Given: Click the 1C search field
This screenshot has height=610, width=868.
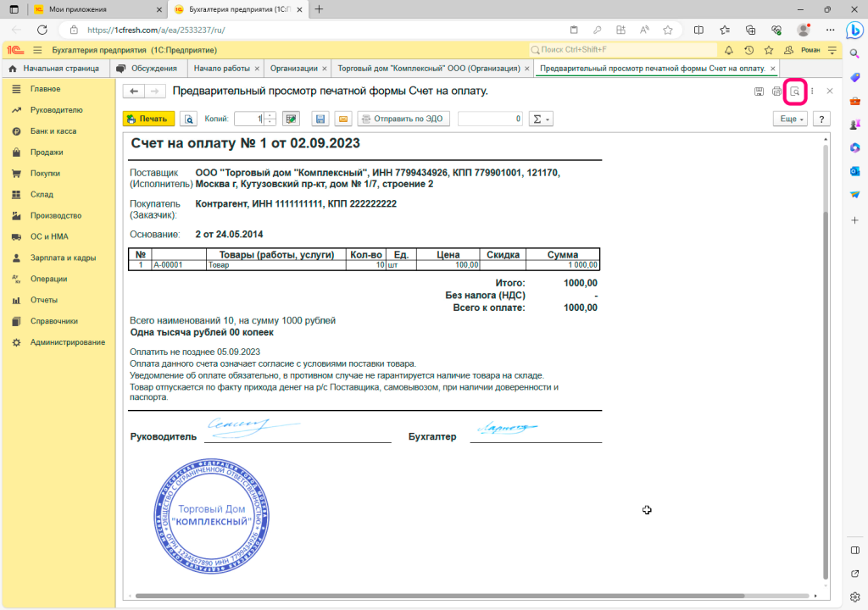Looking at the screenshot, I should point(623,50).
